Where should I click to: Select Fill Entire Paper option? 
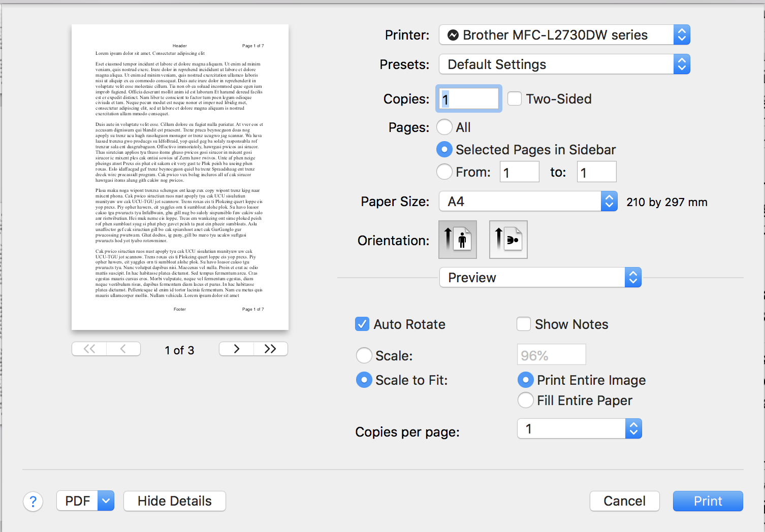pyautogui.click(x=526, y=400)
